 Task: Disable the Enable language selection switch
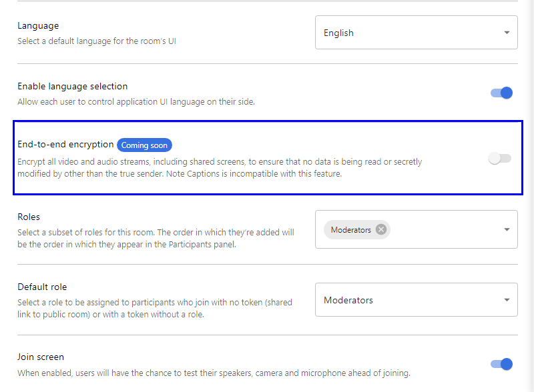[x=501, y=93]
